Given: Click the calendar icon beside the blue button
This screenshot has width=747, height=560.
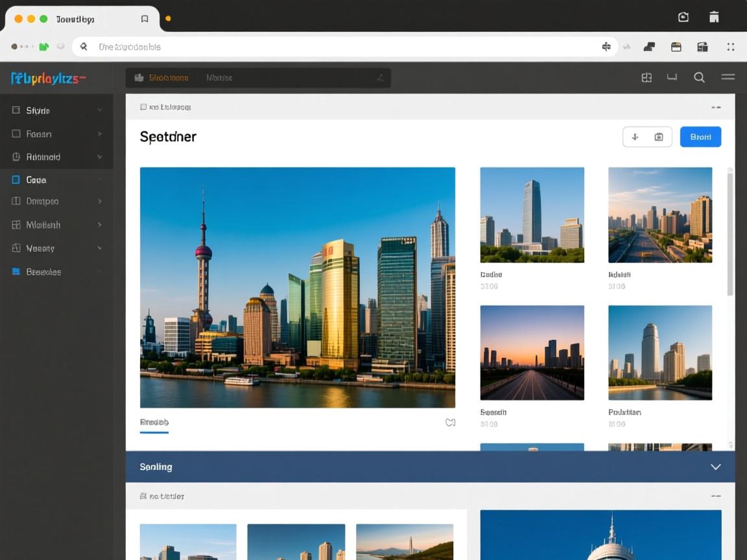Looking at the screenshot, I should [x=659, y=137].
